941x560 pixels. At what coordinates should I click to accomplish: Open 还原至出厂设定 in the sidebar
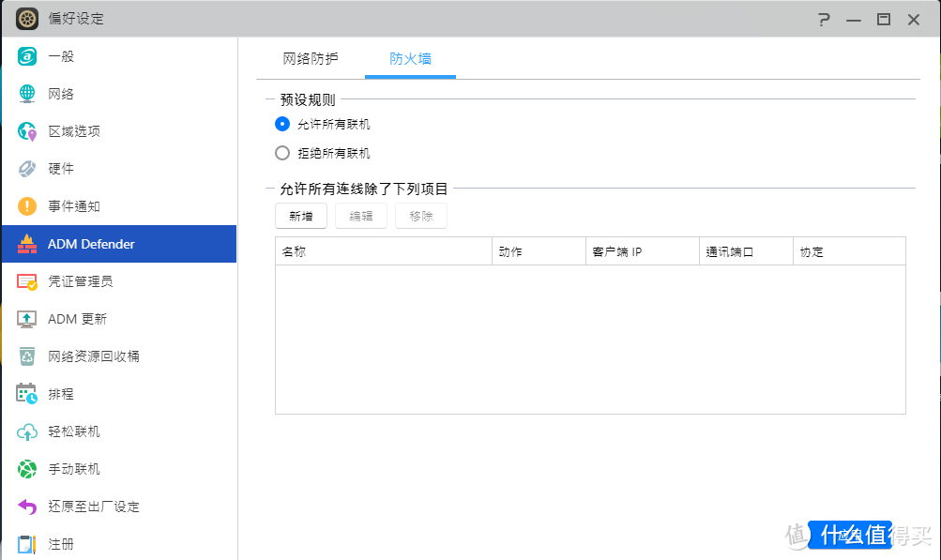pos(119,507)
